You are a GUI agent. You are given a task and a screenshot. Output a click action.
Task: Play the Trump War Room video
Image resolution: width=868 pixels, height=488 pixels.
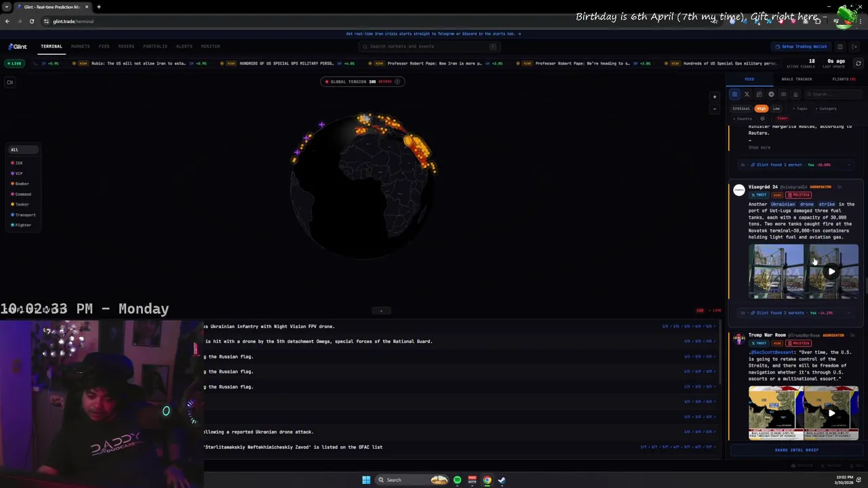point(831,413)
